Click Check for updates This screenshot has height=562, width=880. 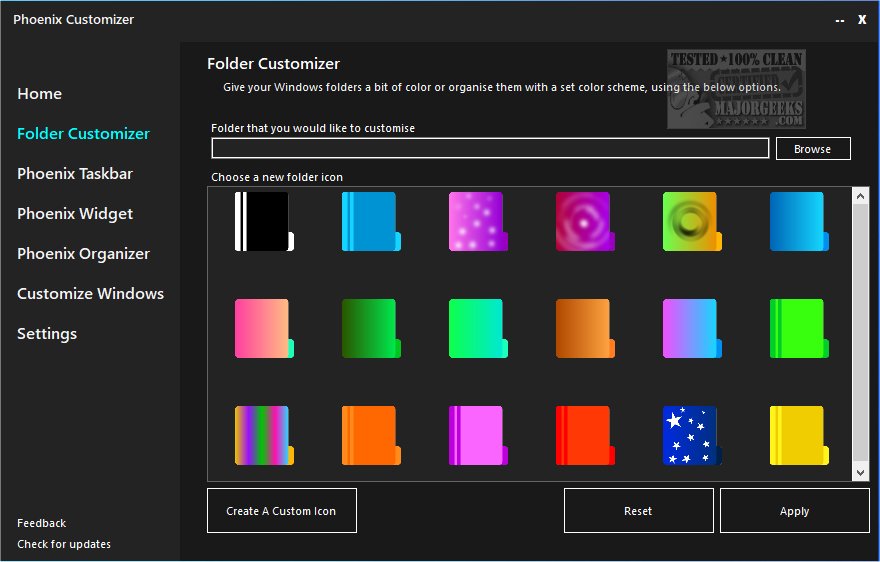coord(64,544)
